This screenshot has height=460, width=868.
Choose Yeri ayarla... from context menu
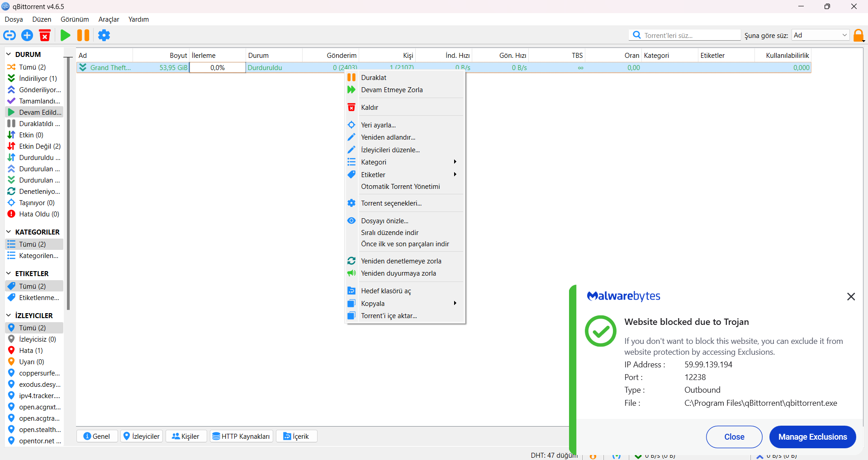(405, 125)
